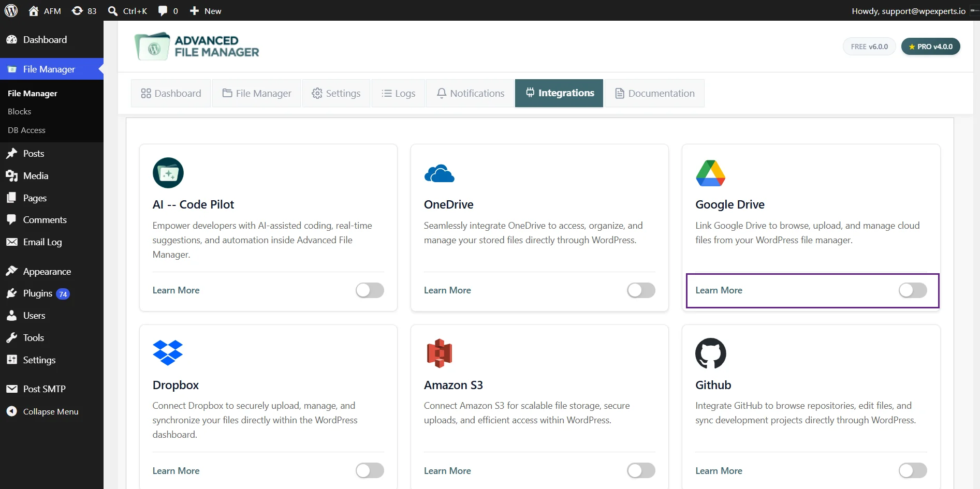Enable the Dropbox integration toggle
Screen dimensions: 980x489
[x=370, y=470]
